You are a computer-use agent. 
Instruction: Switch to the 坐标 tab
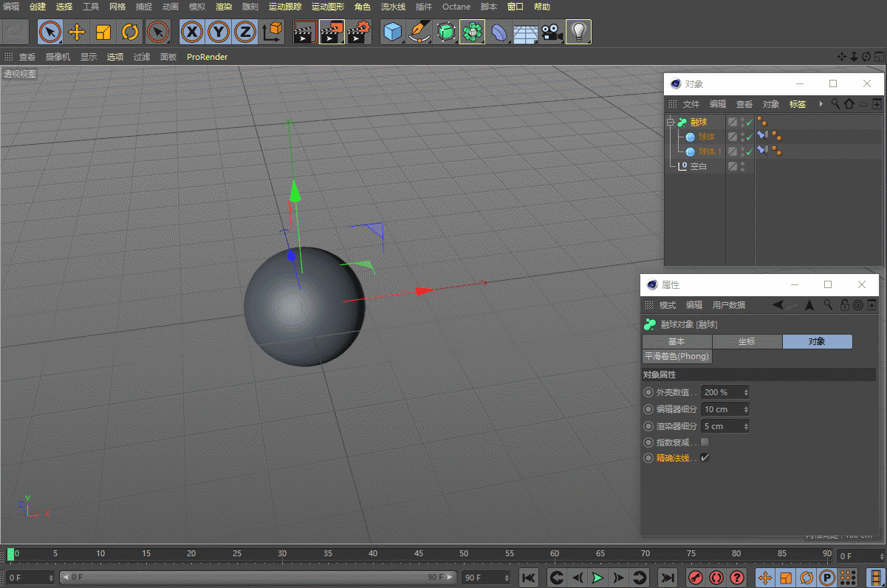(747, 341)
